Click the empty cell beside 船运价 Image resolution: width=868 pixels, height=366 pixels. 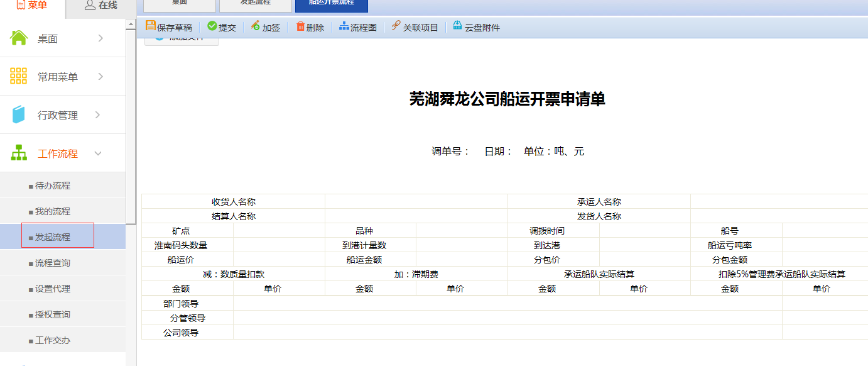[279, 260]
